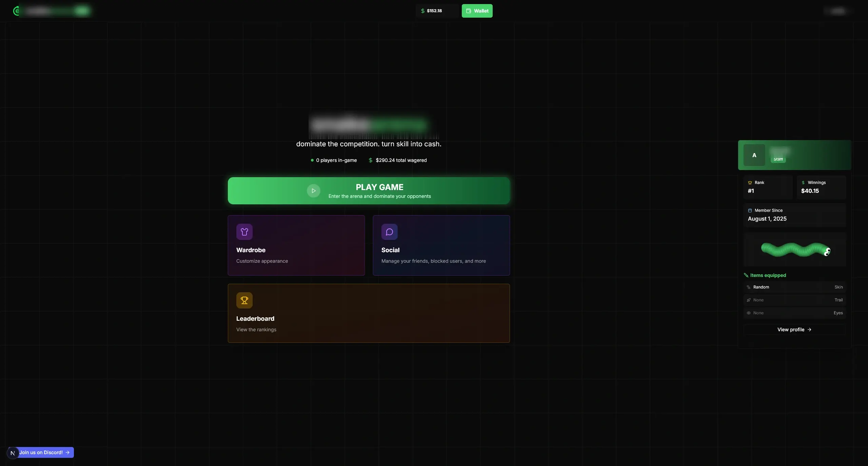
Task: Click the Customize appearance text
Action: click(262, 261)
